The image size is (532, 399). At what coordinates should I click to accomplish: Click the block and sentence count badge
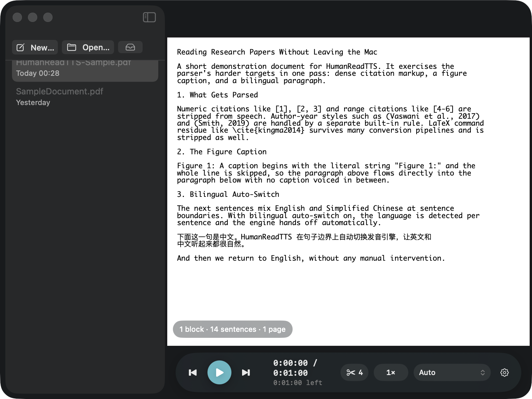click(232, 329)
